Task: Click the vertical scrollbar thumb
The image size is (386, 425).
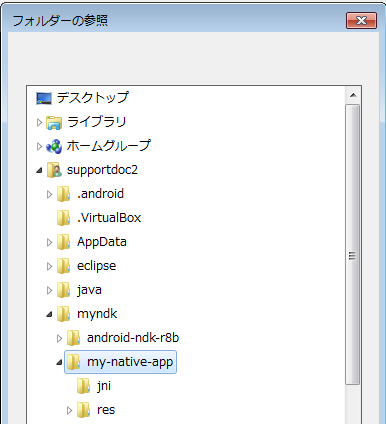Action: 353,244
